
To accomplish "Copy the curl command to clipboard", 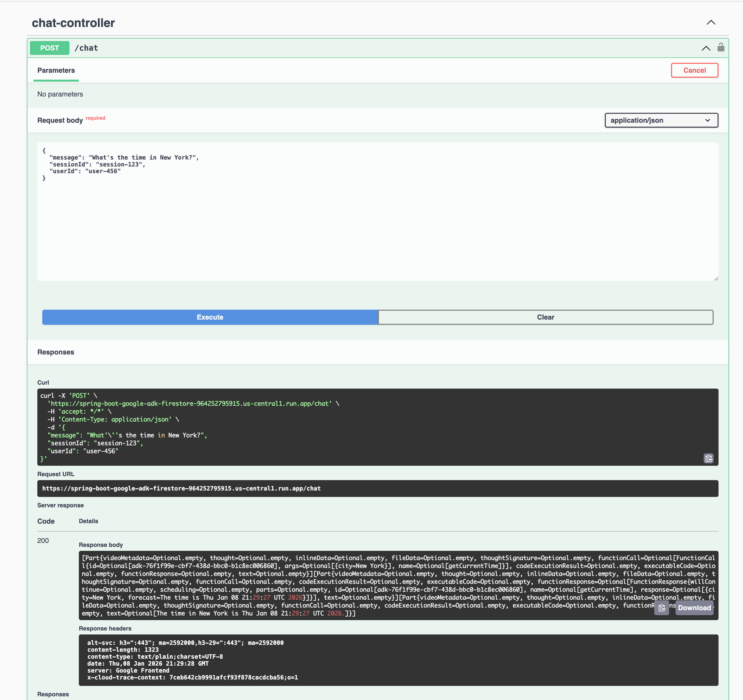I will (x=709, y=458).
